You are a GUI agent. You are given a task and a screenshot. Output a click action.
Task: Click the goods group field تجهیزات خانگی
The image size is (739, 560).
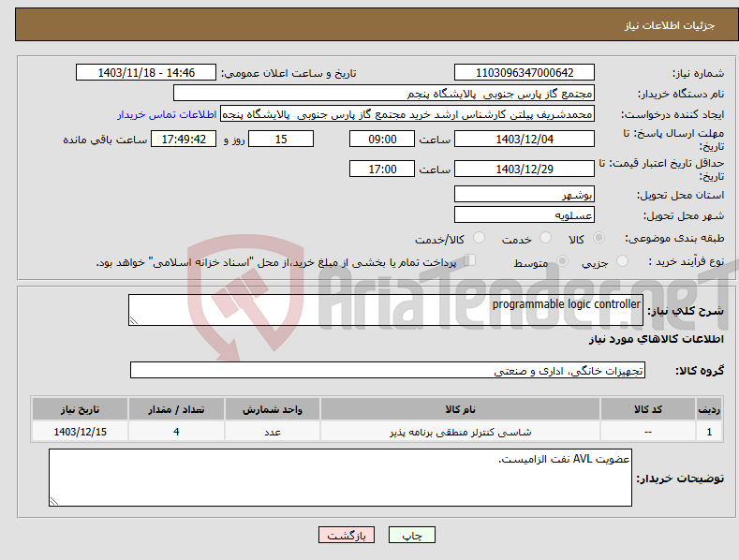click(388, 370)
